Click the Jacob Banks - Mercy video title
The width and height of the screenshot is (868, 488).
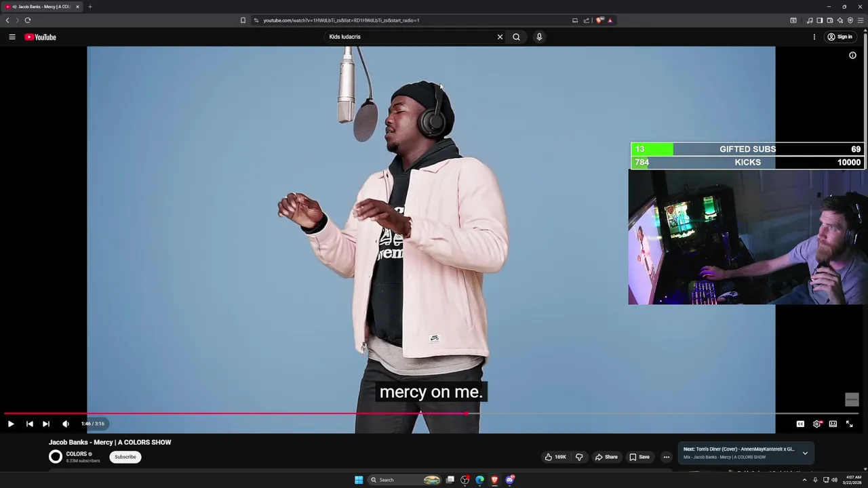[x=110, y=443]
